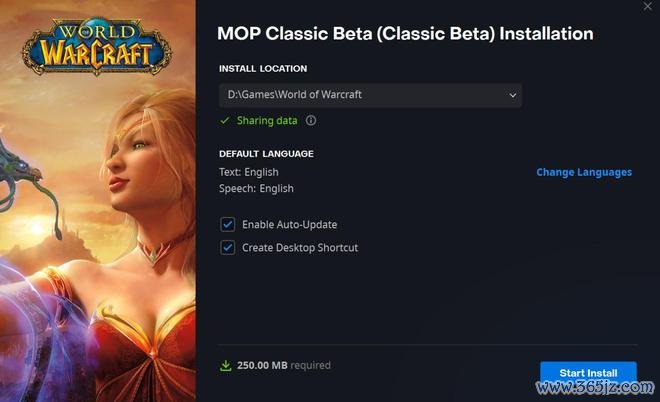Click the Create Desktop Shortcut label text
660x402 pixels.
tap(300, 248)
